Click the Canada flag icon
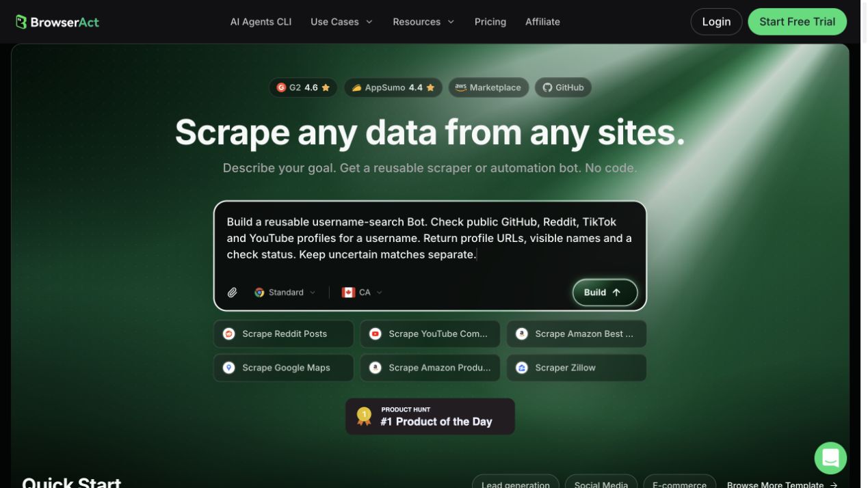The height and width of the screenshot is (488, 868). coord(348,293)
